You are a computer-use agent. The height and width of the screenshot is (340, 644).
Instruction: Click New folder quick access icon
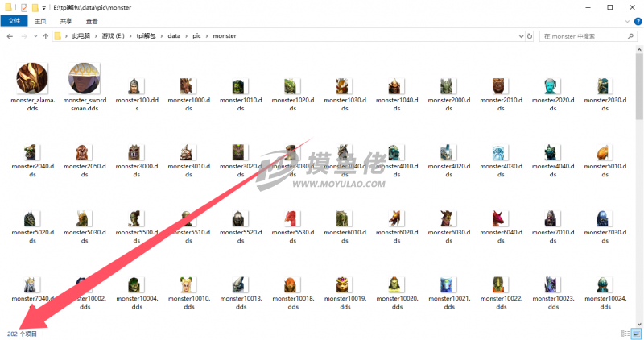(x=35, y=7)
